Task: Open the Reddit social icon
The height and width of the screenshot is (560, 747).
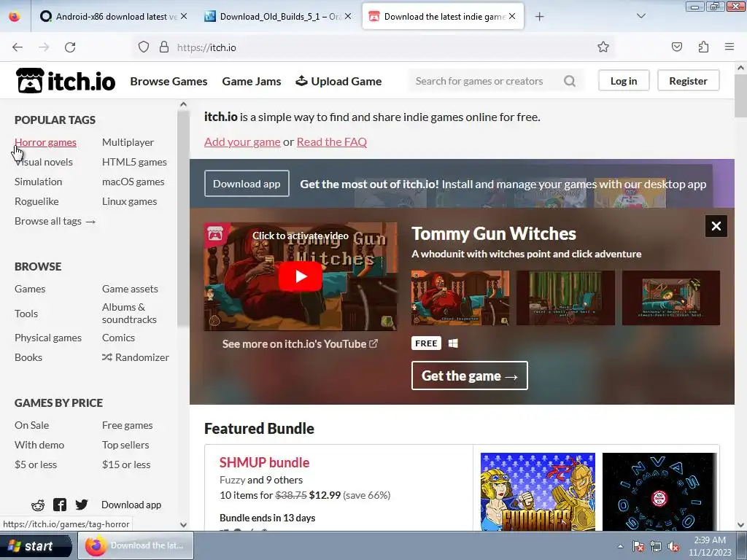Action: [x=38, y=505]
